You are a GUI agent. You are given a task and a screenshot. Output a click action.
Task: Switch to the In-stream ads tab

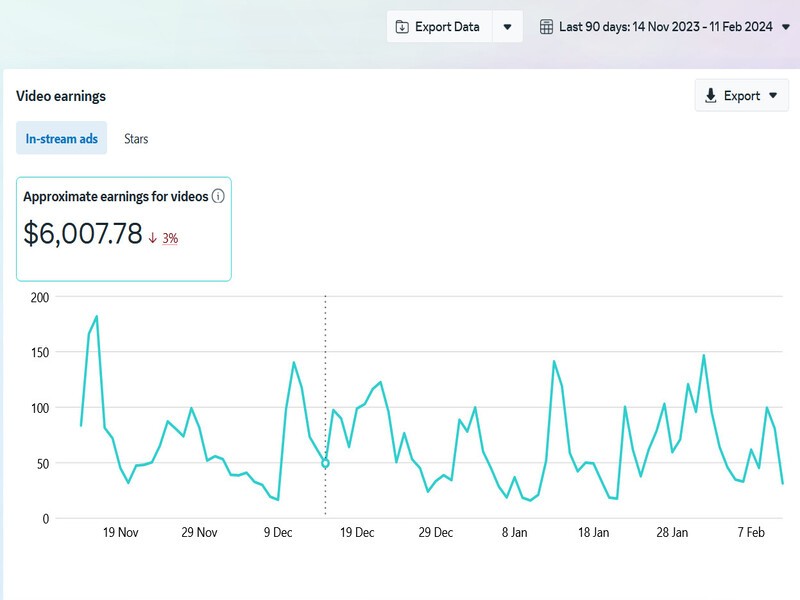click(x=62, y=139)
